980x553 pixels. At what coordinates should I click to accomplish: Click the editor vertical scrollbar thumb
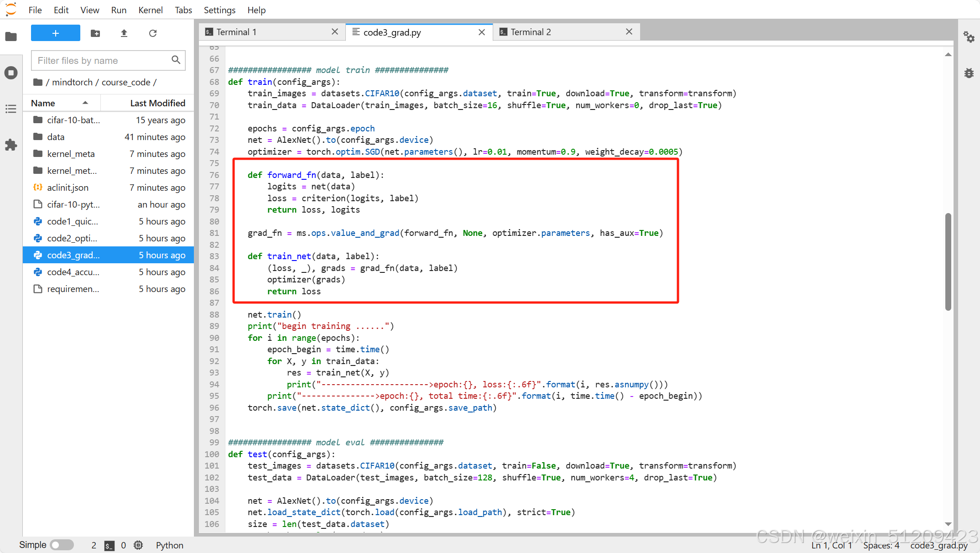click(x=948, y=262)
